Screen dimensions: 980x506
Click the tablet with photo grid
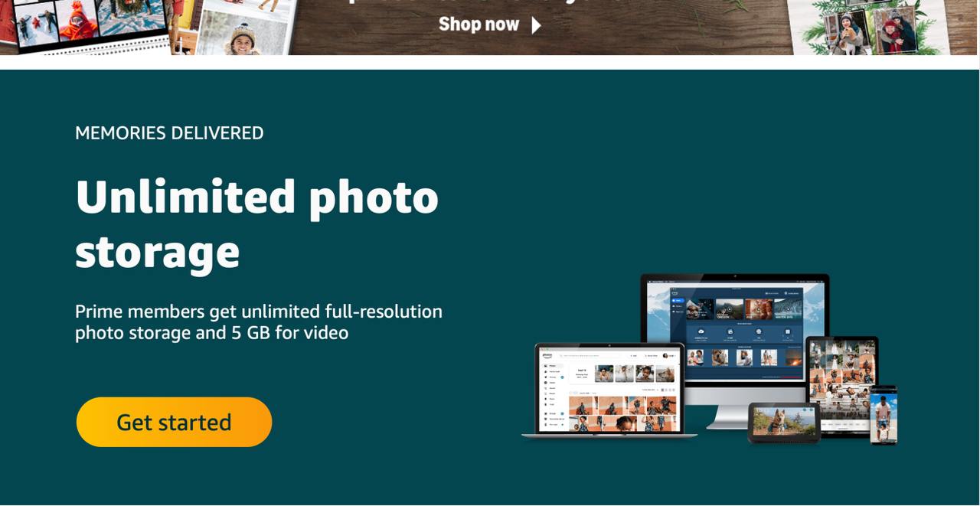(x=842, y=387)
